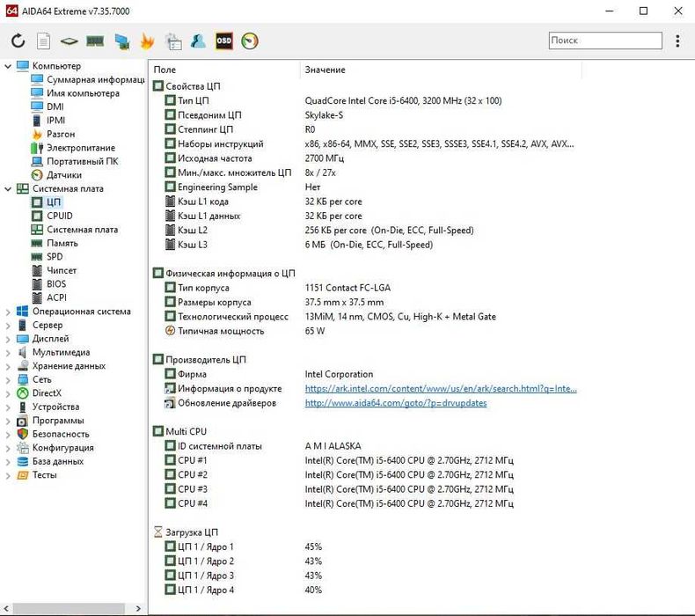The width and height of the screenshot is (695, 616).
Task: Select CPUID in the sidebar tree
Action: click(x=59, y=216)
